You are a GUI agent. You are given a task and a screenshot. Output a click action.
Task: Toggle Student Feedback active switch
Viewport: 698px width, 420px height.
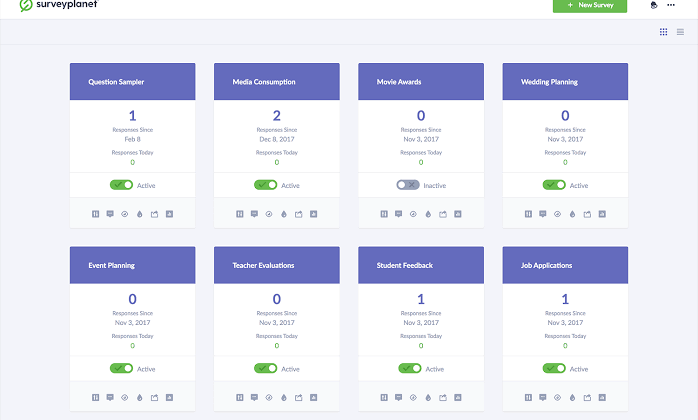click(x=410, y=368)
